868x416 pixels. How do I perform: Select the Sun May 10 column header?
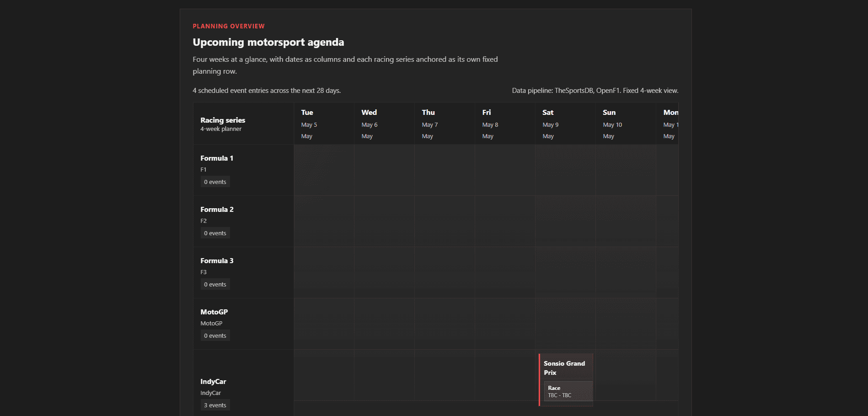(x=626, y=124)
